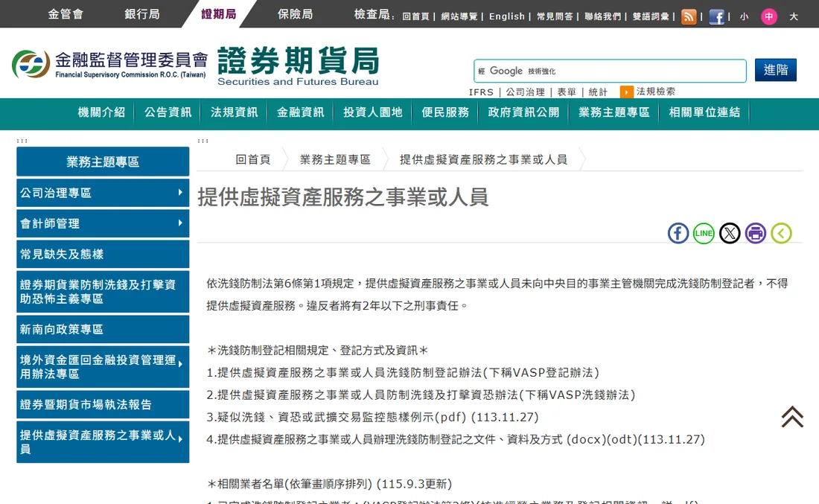Open the docx file link in item 4
The height and width of the screenshot is (504, 819).
click(x=585, y=439)
